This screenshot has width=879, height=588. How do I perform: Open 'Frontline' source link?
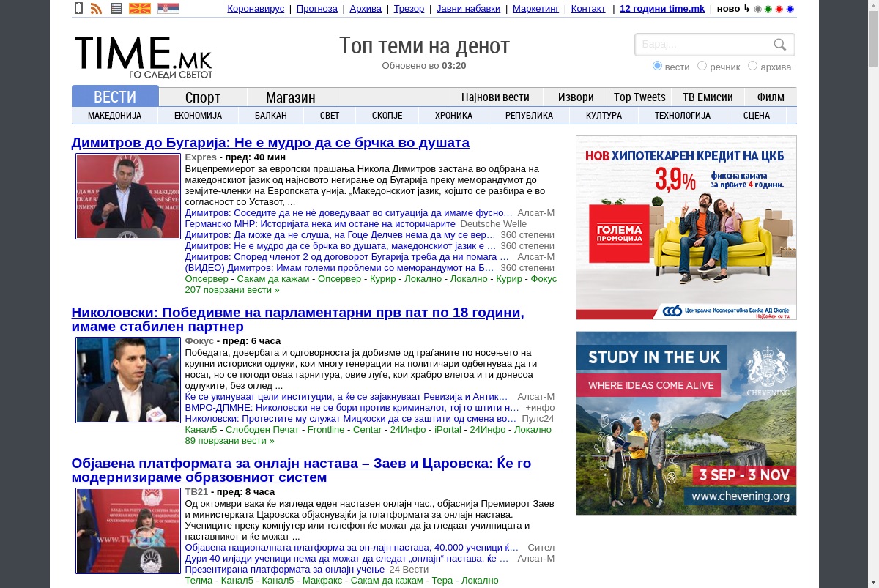[326, 430]
